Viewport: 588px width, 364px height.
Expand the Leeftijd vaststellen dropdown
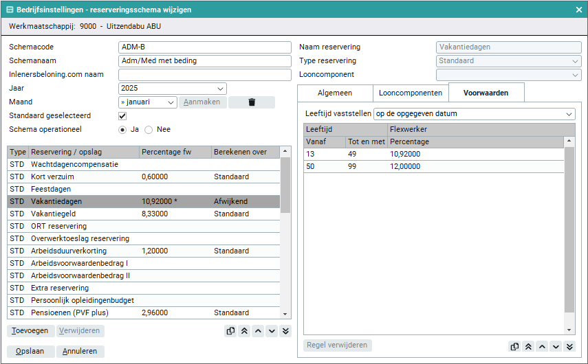474,114
